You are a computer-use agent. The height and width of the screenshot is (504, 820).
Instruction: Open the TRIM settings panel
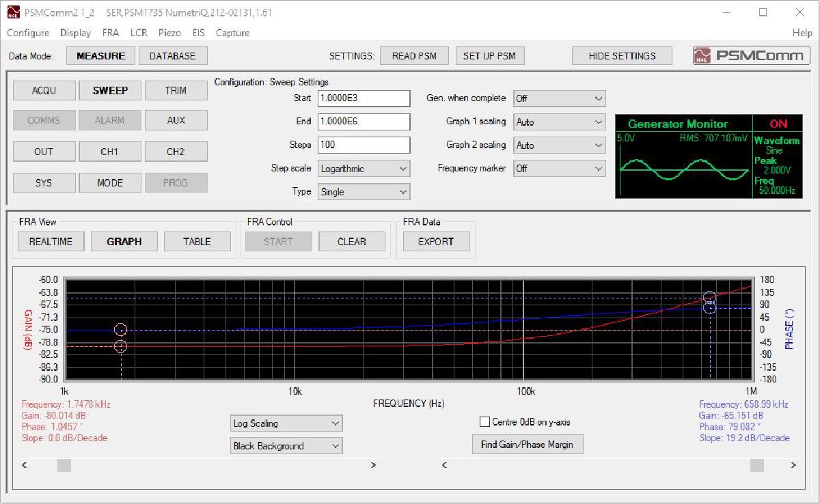[x=176, y=89]
